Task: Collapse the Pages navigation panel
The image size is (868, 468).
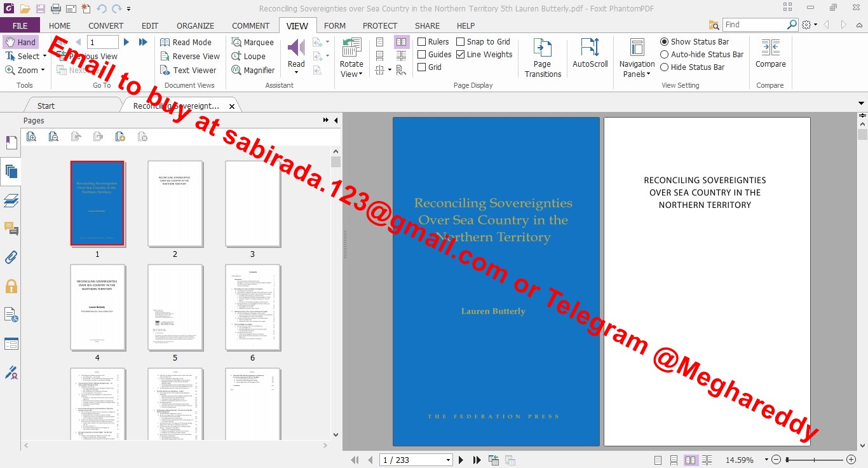Action: pos(336,120)
